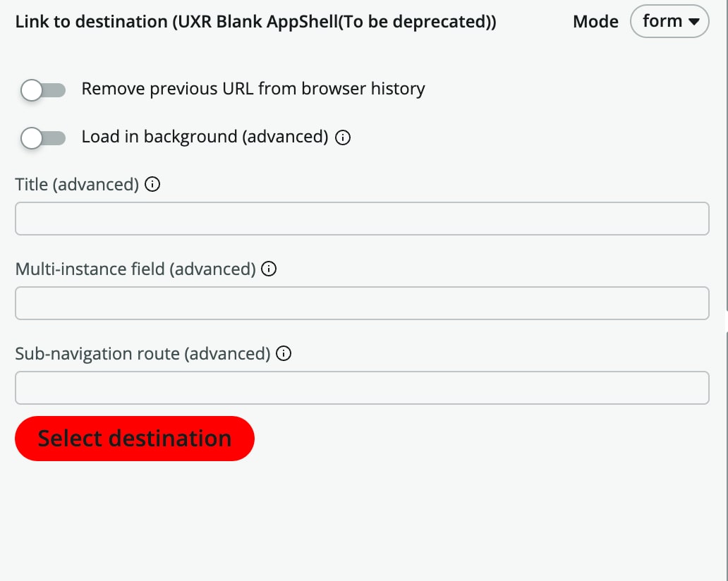728x581 pixels.
Task: Toggle Remove previous URL from browser history
Action: pyautogui.click(x=42, y=90)
